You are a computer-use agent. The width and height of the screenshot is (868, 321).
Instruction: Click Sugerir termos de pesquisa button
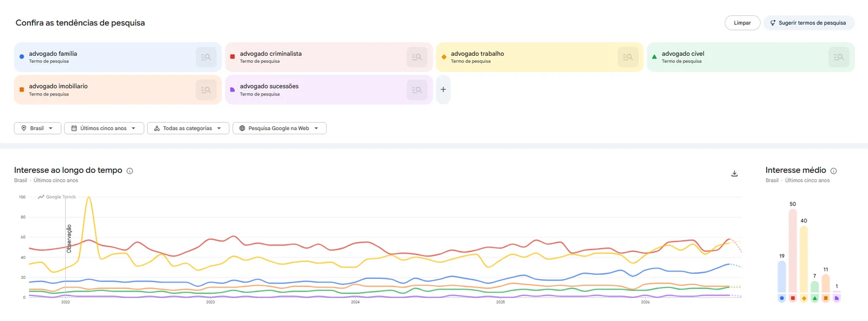809,23
